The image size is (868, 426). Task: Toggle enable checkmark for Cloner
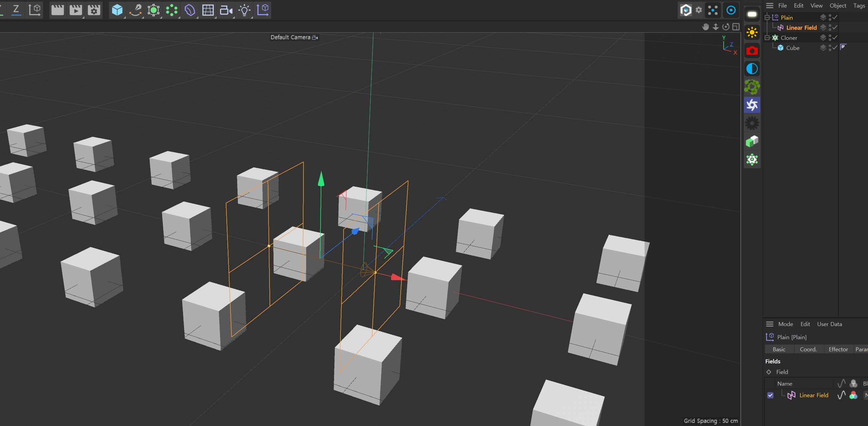pos(835,37)
